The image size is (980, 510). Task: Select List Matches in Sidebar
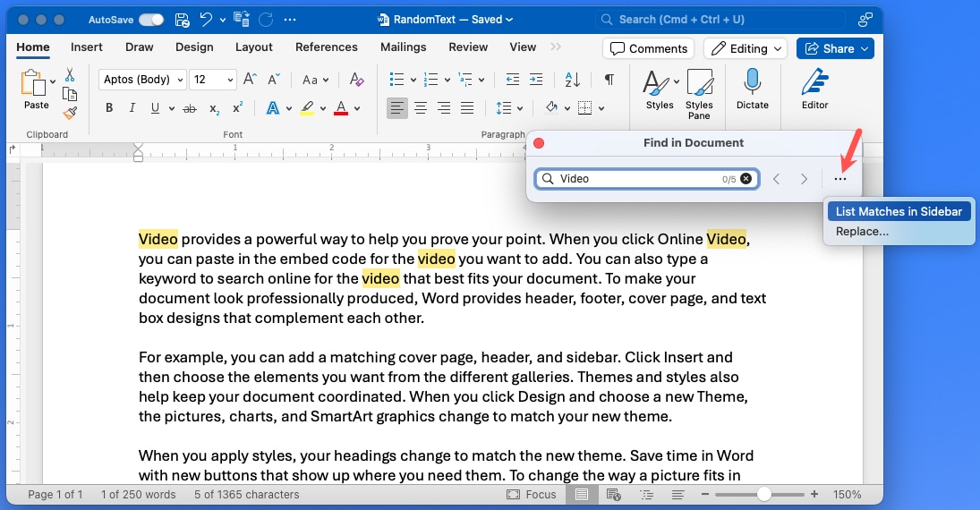(899, 212)
